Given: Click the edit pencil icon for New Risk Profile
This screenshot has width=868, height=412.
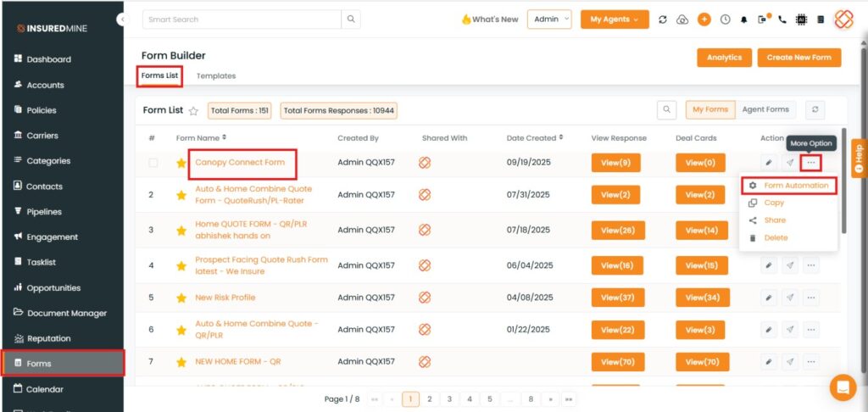Looking at the screenshot, I should click(x=769, y=298).
